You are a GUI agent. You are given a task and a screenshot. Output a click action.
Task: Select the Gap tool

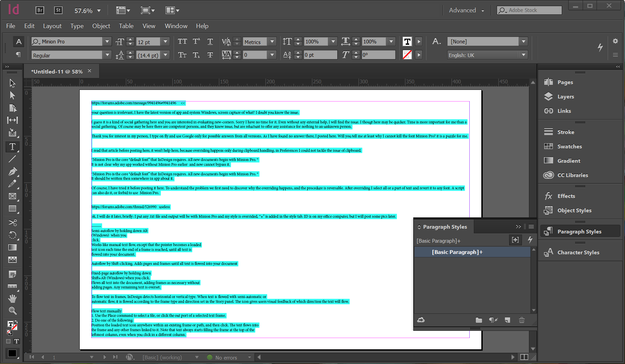[12, 120]
